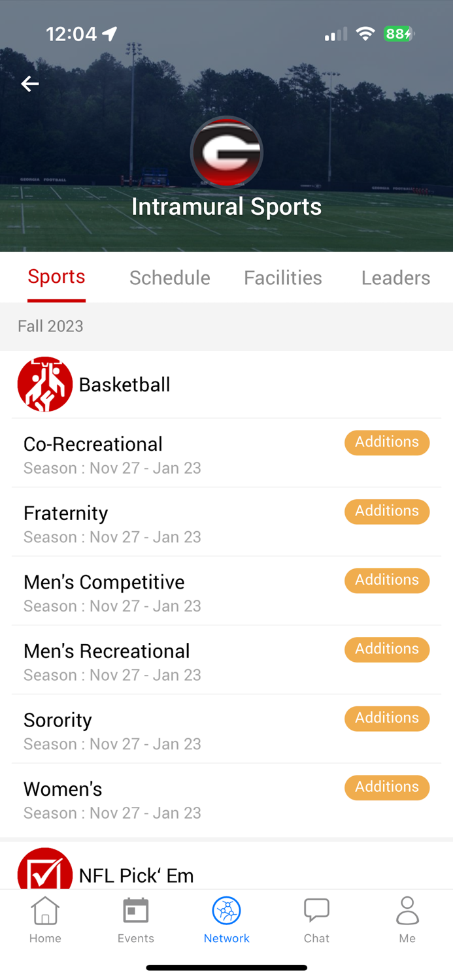453x980 pixels.
Task: Tap Additions beside Men's Competitive
Action: pyautogui.click(x=386, y=580)
